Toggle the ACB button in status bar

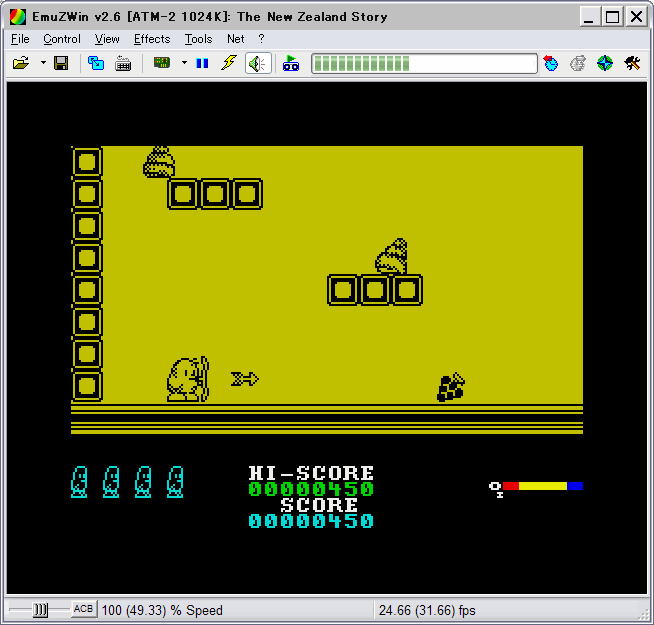(x=84, y=609)
